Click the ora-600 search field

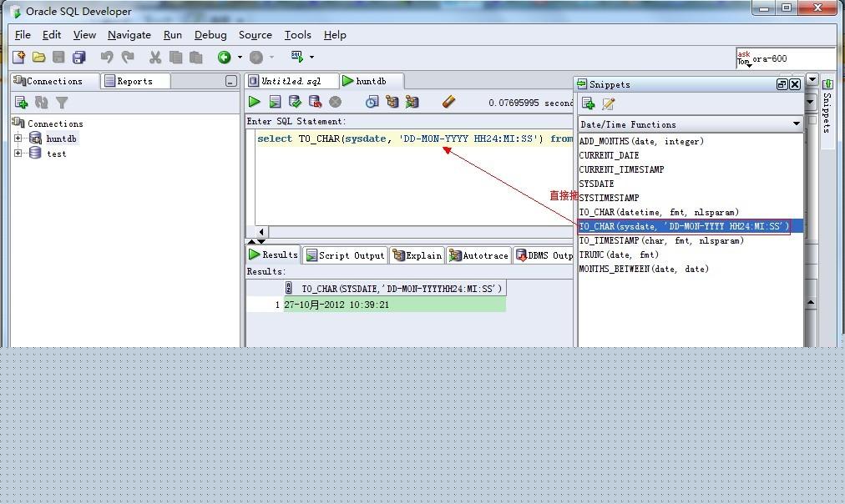pyautogui.click(x=792, y=58)
